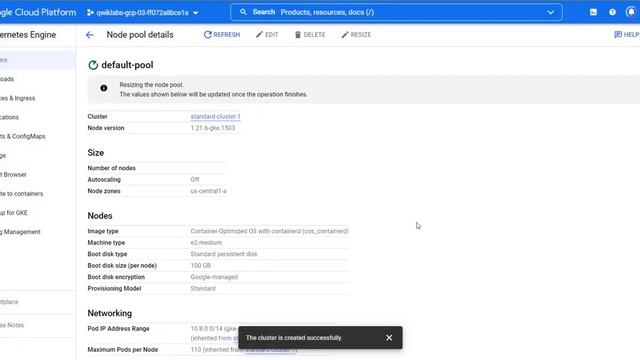Dismiss the cluster created notification
The image size is (640, 360).
coord(389,338)
